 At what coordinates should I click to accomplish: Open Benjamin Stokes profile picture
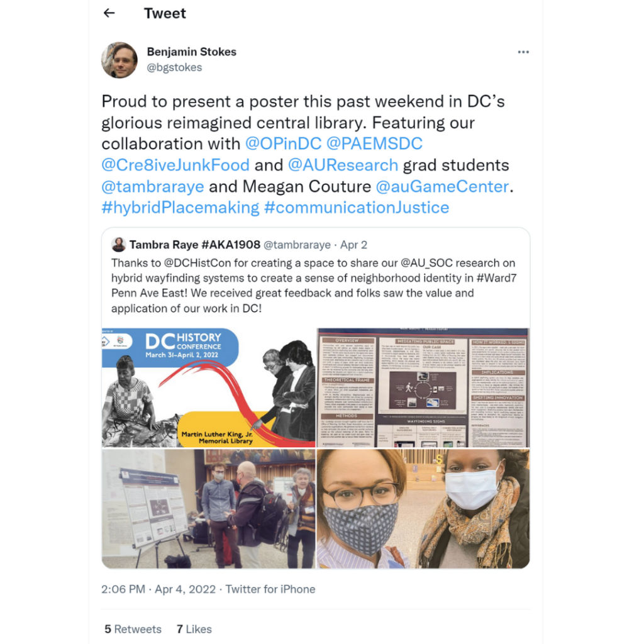click(x=119, y=60)
